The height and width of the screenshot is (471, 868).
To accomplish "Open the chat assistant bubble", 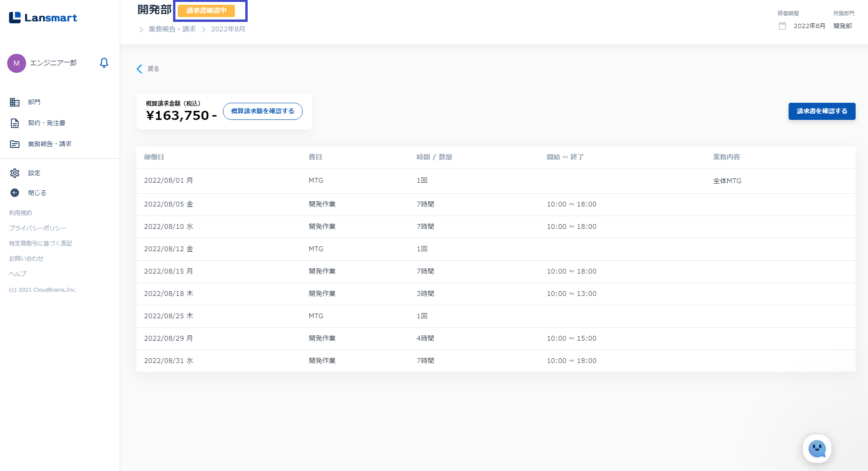I will [x=817, y=449].
